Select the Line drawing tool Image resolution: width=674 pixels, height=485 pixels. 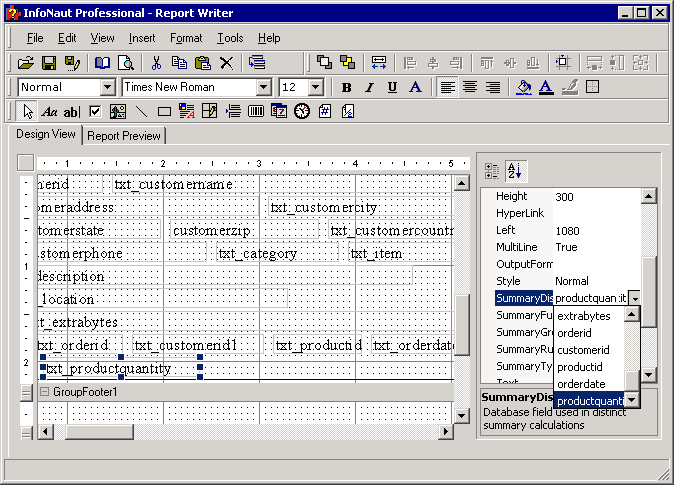coord(141,112)
